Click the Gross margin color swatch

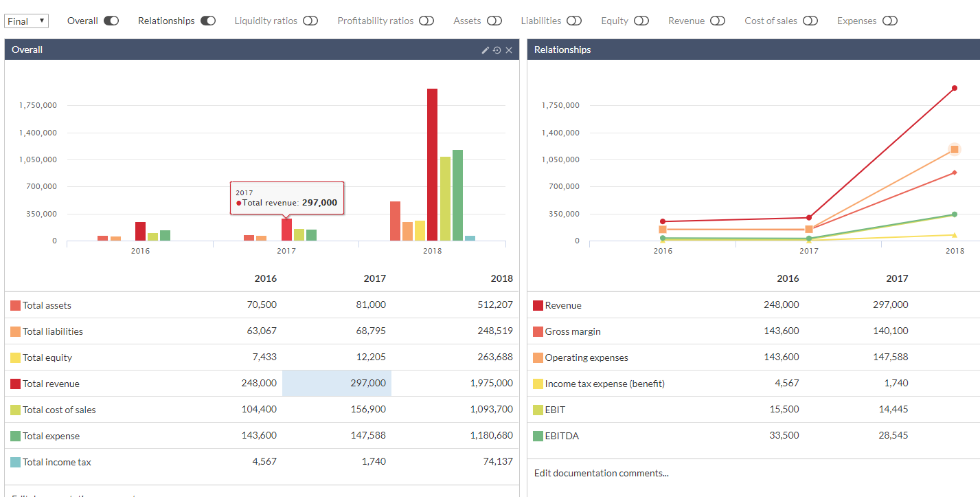click(x=538, y=331)
